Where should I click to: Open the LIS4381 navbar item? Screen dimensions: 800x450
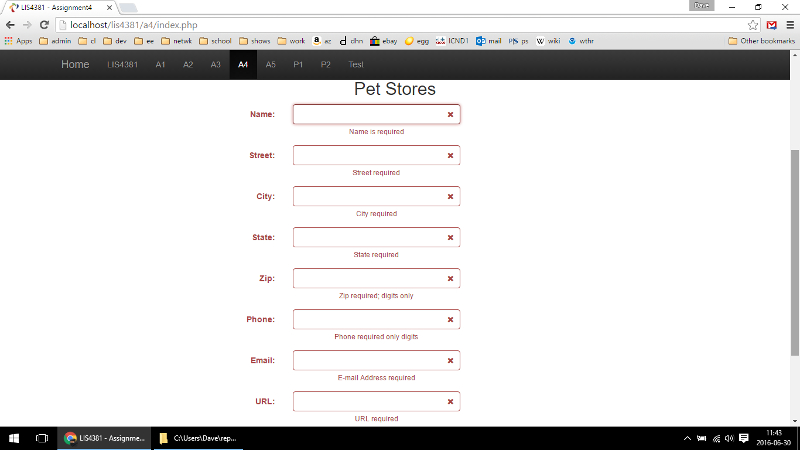(x=122, y=64)
